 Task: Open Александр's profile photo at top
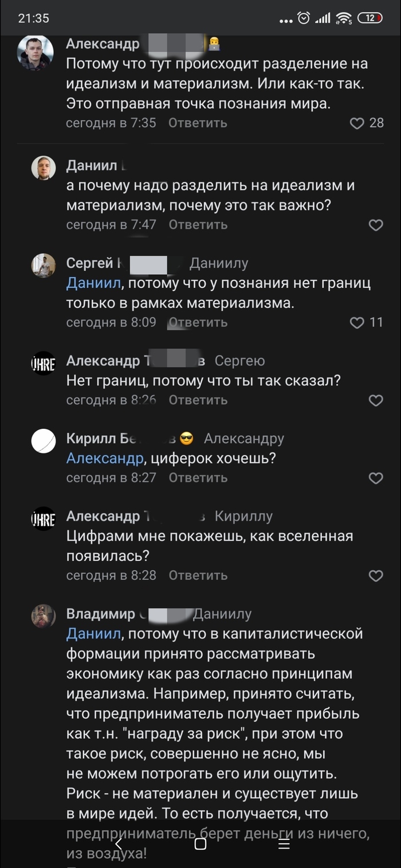[36, 53]
